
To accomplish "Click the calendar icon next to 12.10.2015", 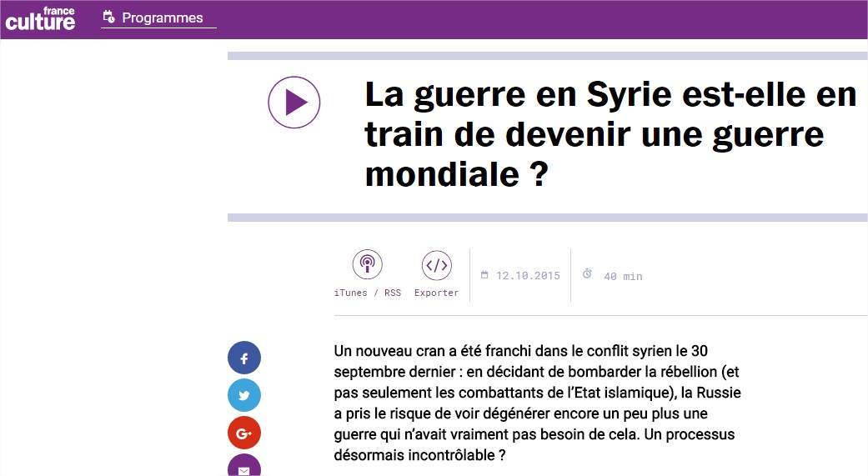I will pos(484,274).
